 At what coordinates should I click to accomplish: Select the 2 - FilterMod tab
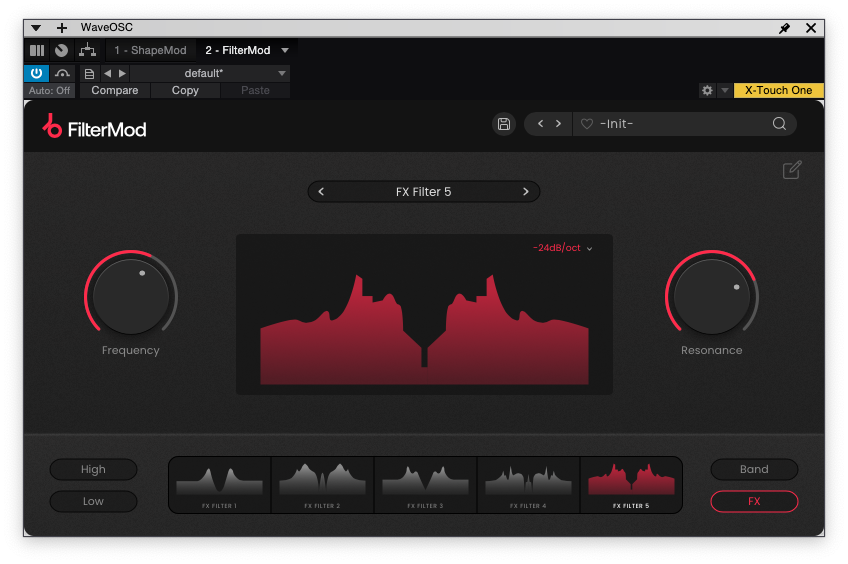point(237,50)
